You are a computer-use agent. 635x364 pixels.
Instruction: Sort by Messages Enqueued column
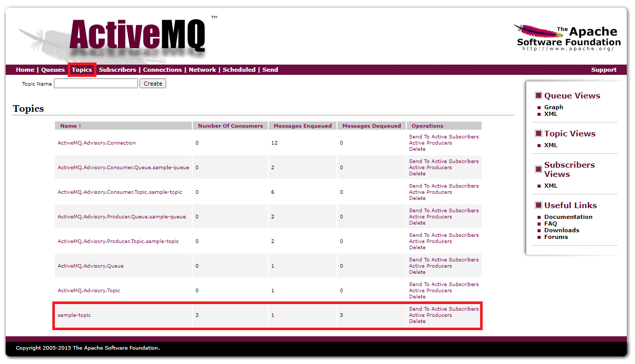click(303, 126)
